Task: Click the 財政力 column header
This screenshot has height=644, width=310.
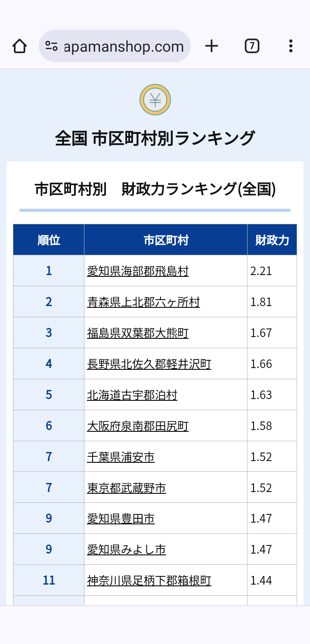Action: (x=272, y=240)
